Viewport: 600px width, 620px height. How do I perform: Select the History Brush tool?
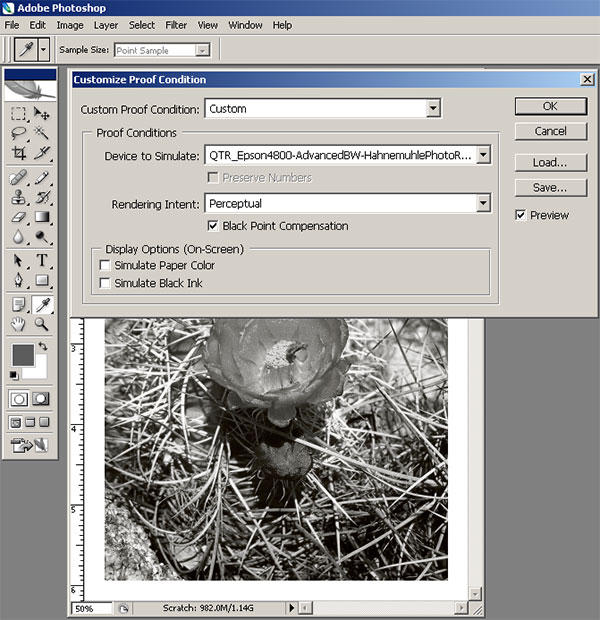coord(42,197)
